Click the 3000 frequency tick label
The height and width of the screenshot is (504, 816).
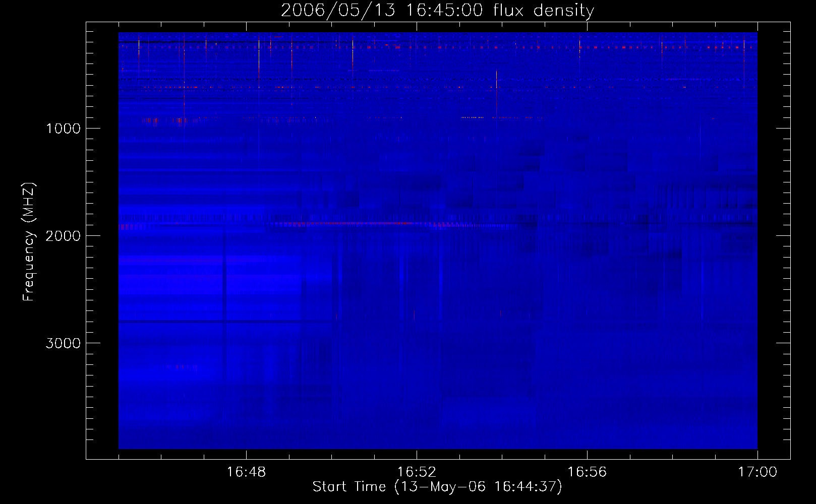(x=63, y=343)
